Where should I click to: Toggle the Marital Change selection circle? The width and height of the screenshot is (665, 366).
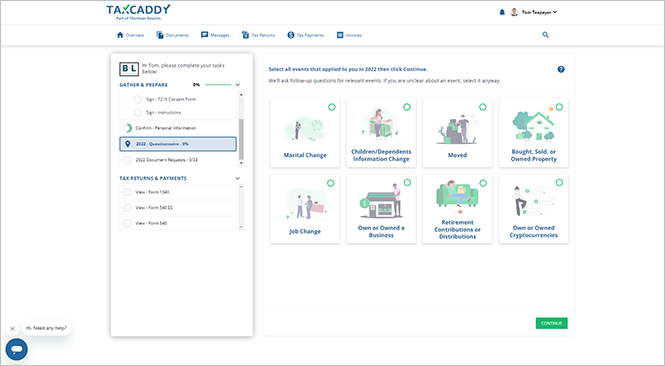(x=332, y=107)
